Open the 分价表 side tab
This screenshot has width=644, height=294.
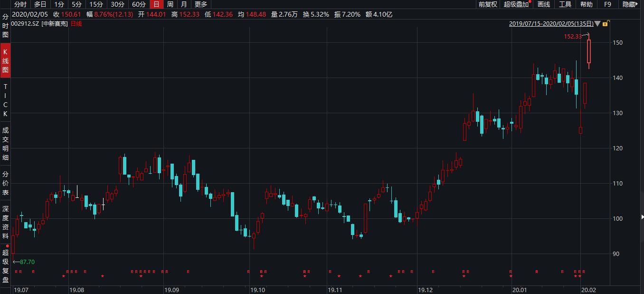click(x=6, y=183)
